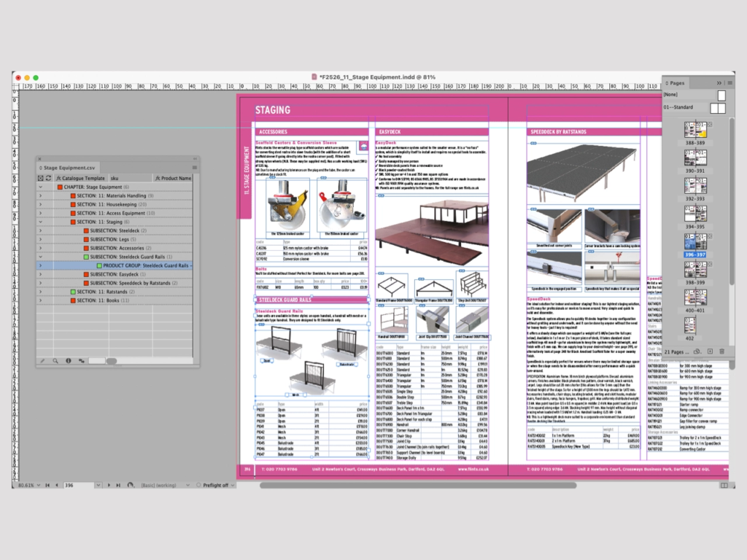747x560 pixels.
Task: Collapse SECTION 11: Staging
Action: pyautogui.click(x=41, y=222)
